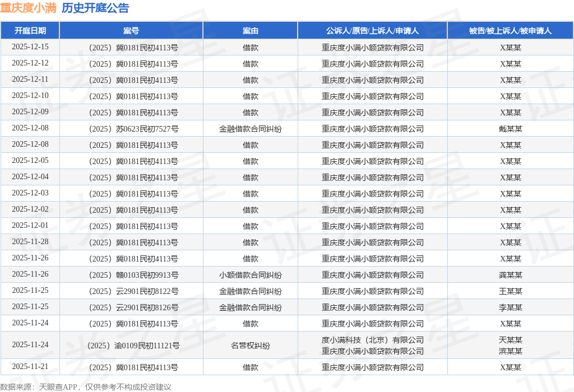The image size is (574, 392).
Task: Click defendant name 天某某
Action: [510, 340]
